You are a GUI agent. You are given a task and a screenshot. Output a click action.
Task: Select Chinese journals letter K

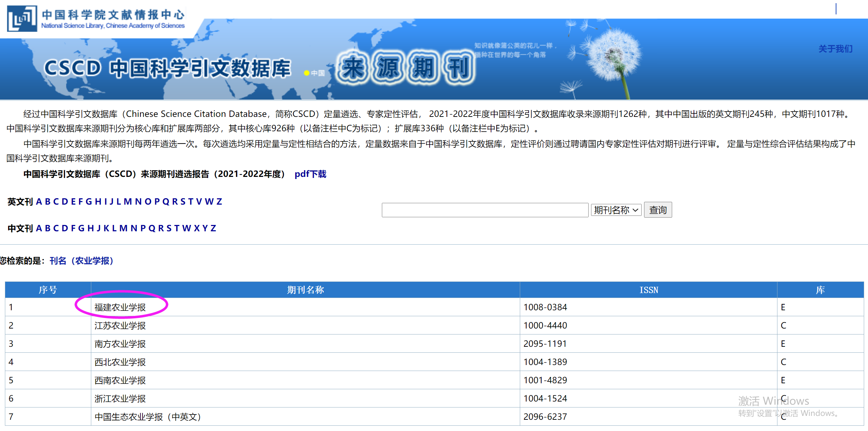click(106, 228)
